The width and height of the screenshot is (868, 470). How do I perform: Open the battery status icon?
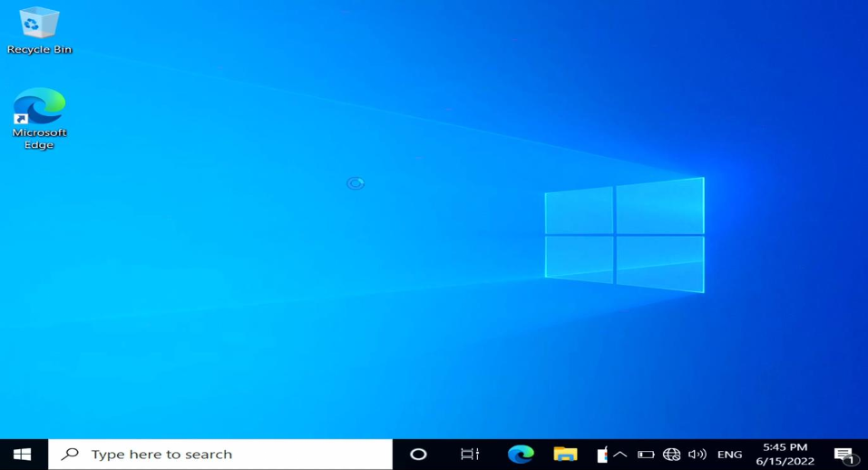pos(646,455)
